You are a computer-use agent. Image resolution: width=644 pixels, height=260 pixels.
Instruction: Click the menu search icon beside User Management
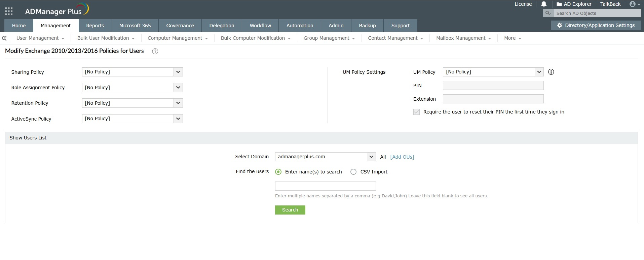4,38
